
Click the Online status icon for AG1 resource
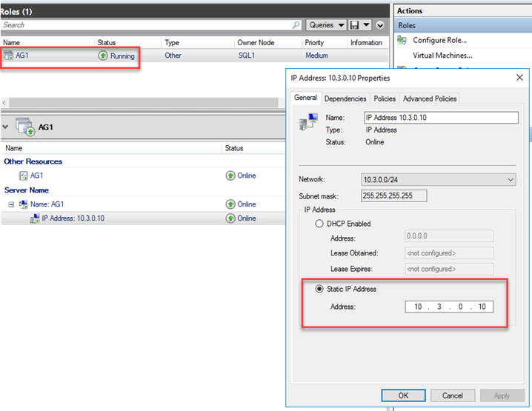[x=230, y=176]
